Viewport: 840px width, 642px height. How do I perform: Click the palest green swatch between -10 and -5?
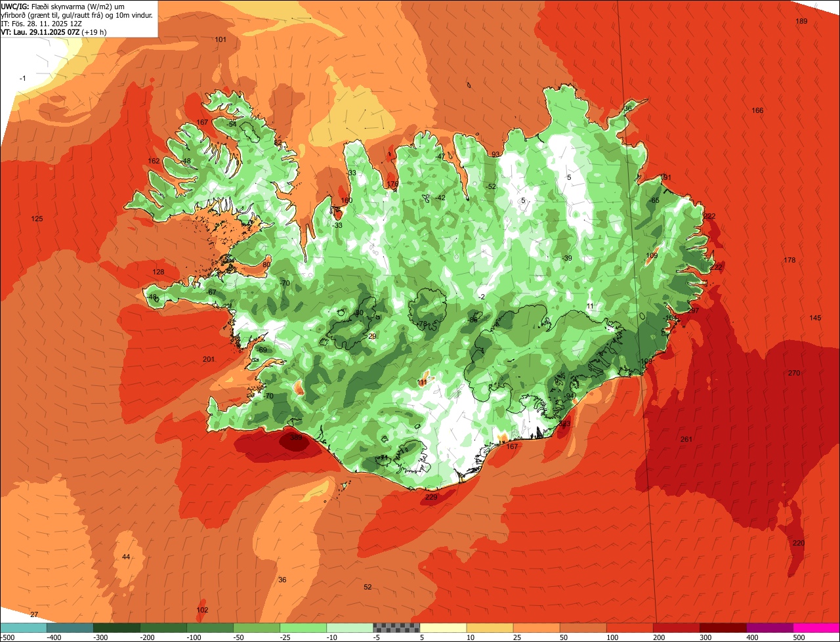[x=350, y=628]
